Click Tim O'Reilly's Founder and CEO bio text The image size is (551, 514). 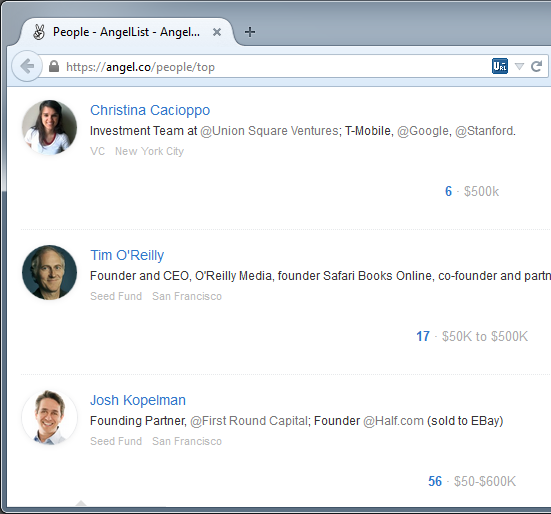320,276
